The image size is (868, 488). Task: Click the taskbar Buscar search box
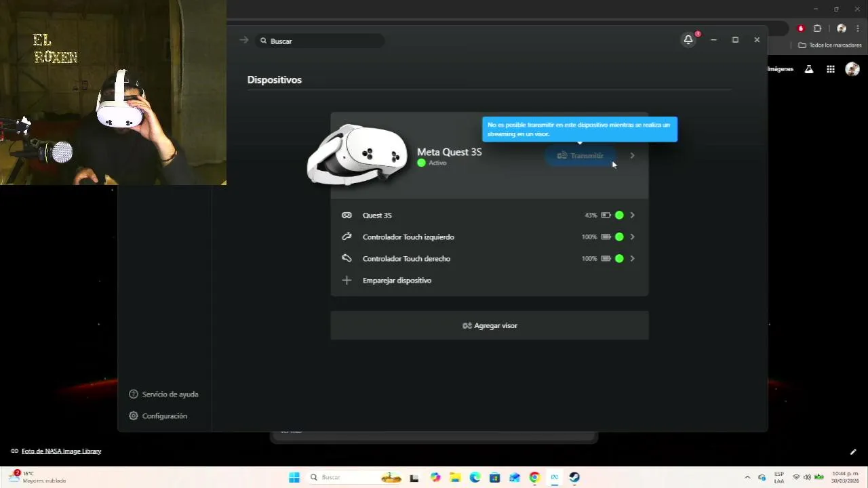355,477
